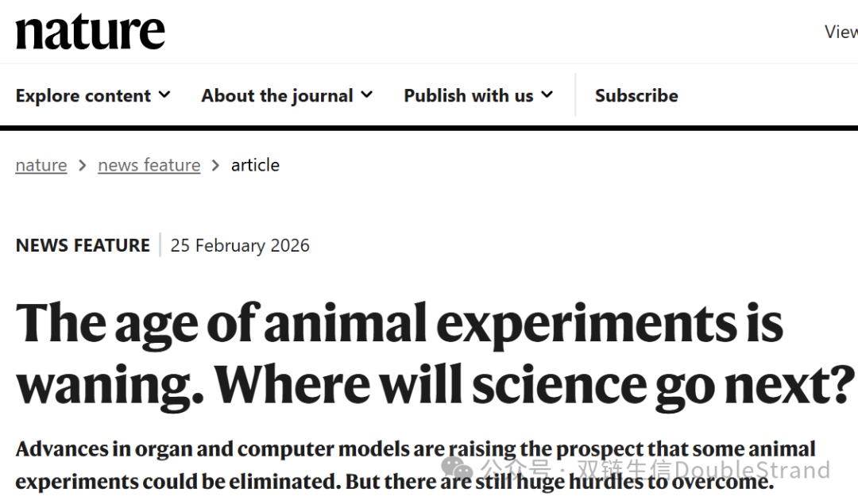This screenshot has width=858, height=504.
Task: Click the chevron next to Explore content
Action: pyautogui.click(x=164, y=95)
